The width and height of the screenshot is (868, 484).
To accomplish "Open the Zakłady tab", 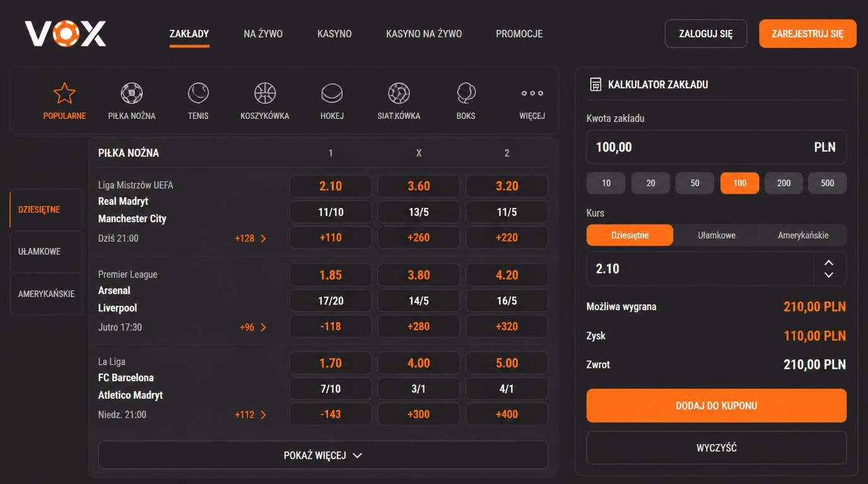I will pos(189,34).
